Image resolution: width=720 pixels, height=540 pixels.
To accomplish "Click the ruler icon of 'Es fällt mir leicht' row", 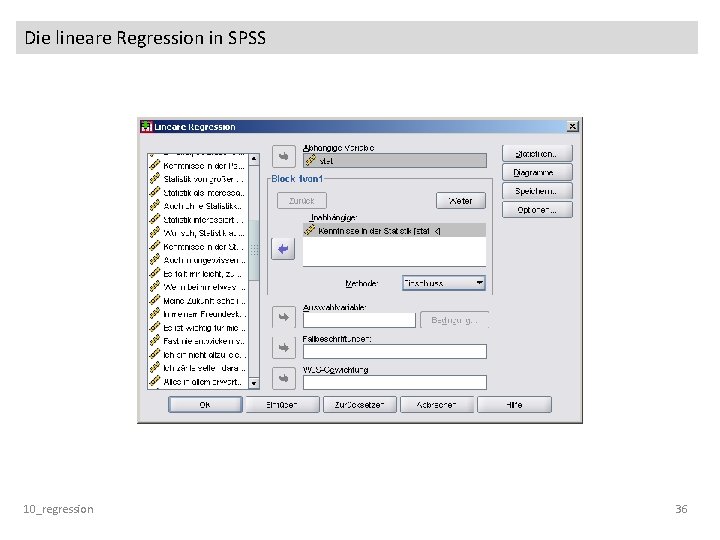I will coord(155,273).
